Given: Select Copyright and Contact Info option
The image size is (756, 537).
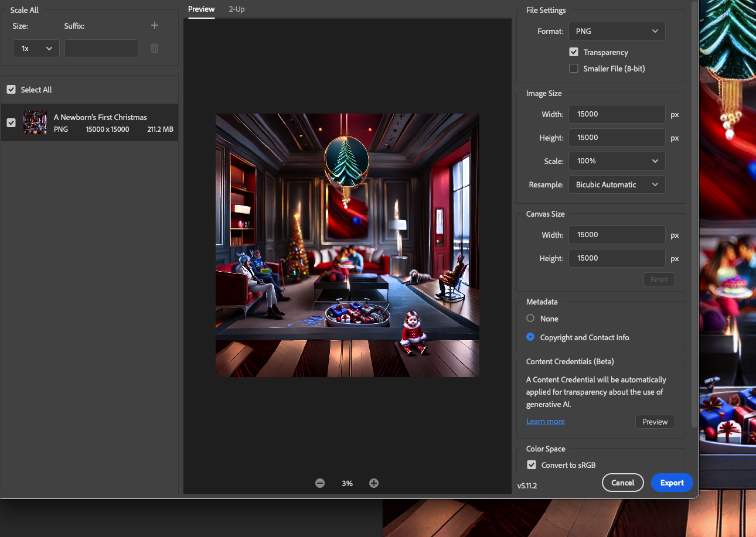Looking at the screenshot, I should tap(530, 337).
